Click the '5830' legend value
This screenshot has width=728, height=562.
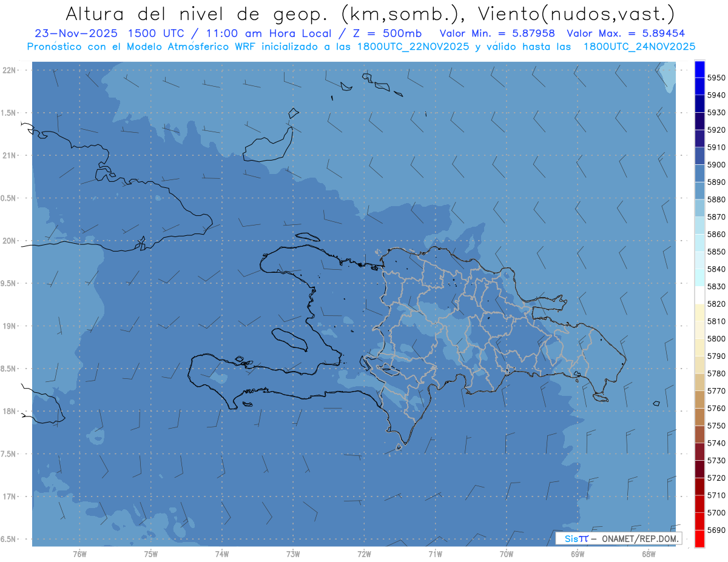click(716, 286)
